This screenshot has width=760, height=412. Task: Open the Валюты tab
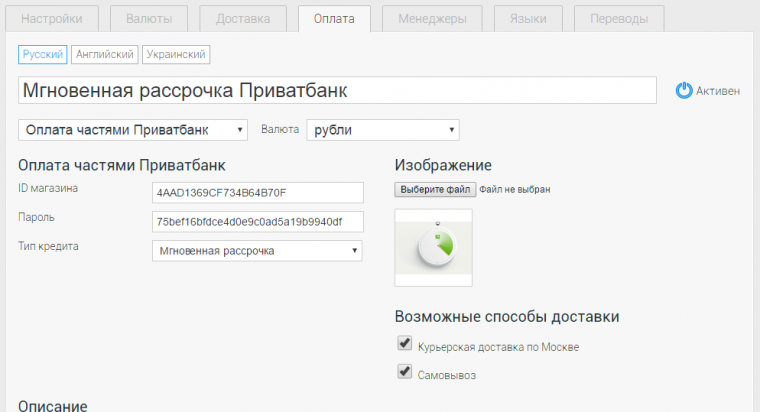point(148,19)
